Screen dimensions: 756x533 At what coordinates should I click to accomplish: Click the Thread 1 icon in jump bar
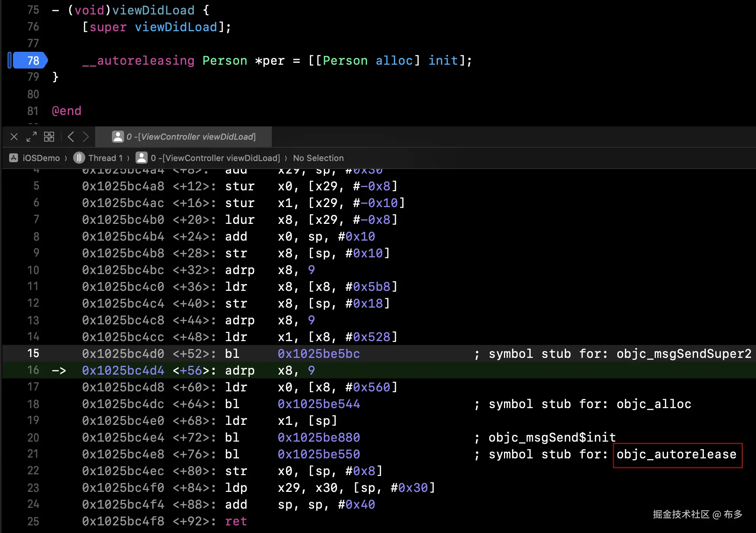pos(79,158)
